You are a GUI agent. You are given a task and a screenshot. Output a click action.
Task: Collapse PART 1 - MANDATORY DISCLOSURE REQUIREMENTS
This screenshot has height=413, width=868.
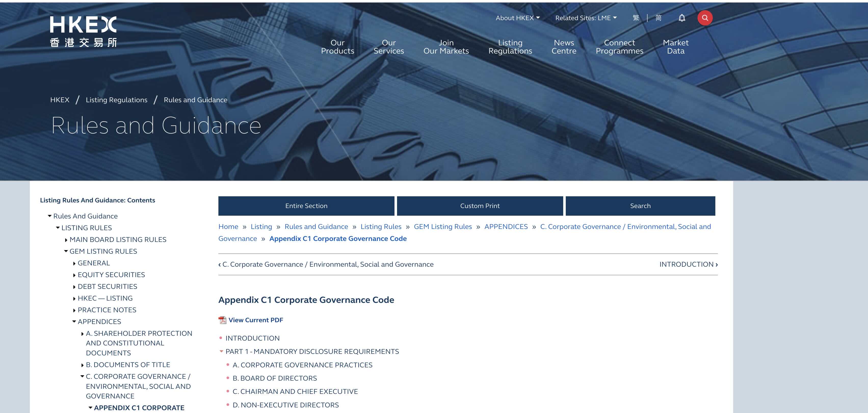(221, 351)
